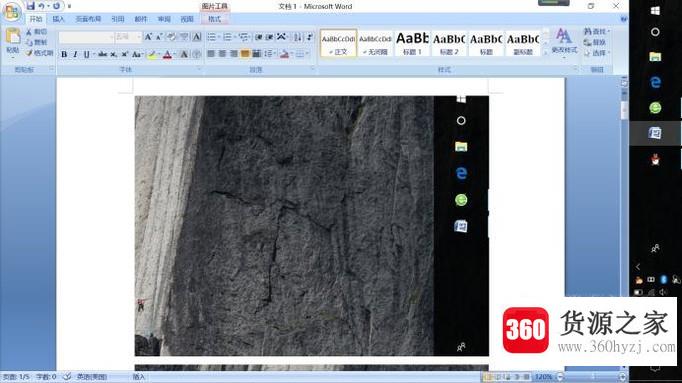This screenshot has width=682, height=383.
Task: Center align the paragraph
Action: 222,54
